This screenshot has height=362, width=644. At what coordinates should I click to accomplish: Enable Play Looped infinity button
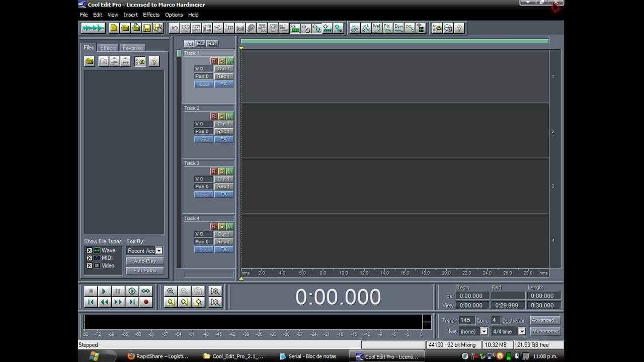tap(145, 291)
